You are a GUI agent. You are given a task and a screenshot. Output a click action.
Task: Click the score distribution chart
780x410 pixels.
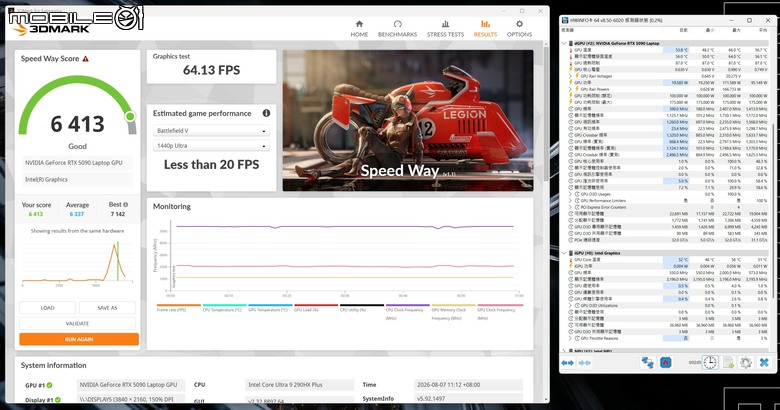click(x=77, y=263)
